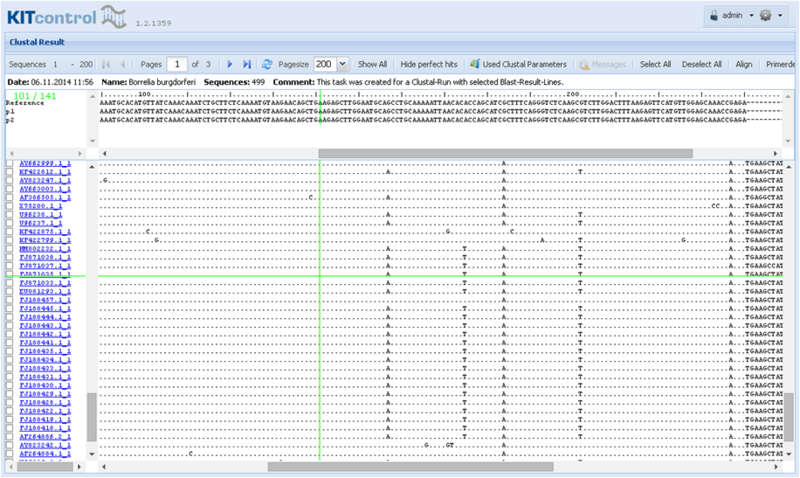
Task: Open the sequence link EU081293.1_1
Action: click(x=45, y=291)
